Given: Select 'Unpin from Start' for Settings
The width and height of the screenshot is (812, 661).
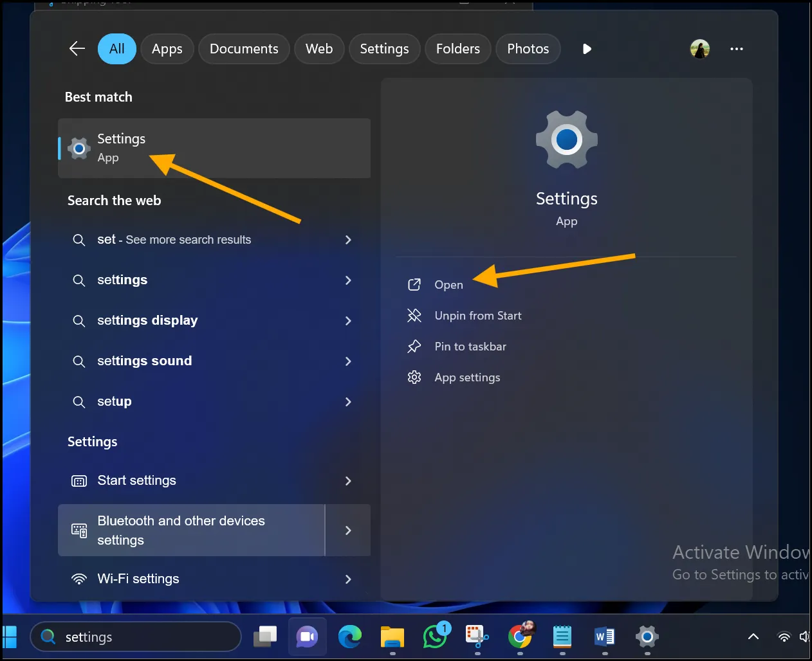Looking at the screenshot, I should [477, 316].
